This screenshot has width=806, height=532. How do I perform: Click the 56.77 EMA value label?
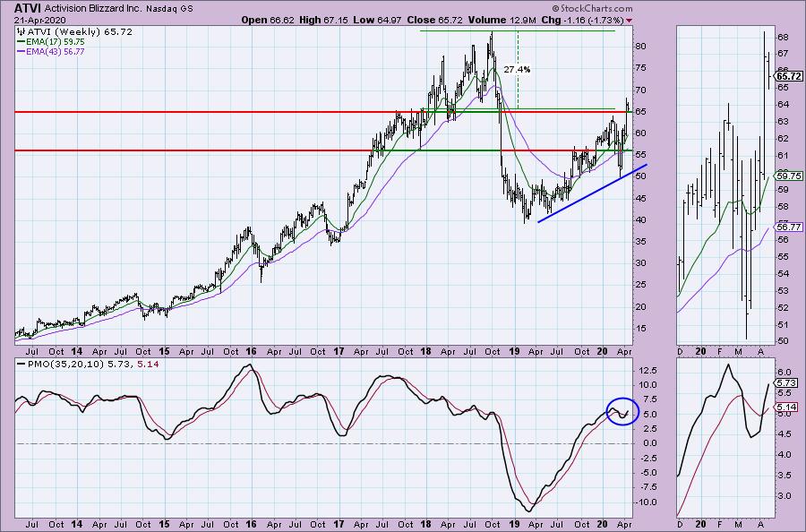tap(789, 227)
